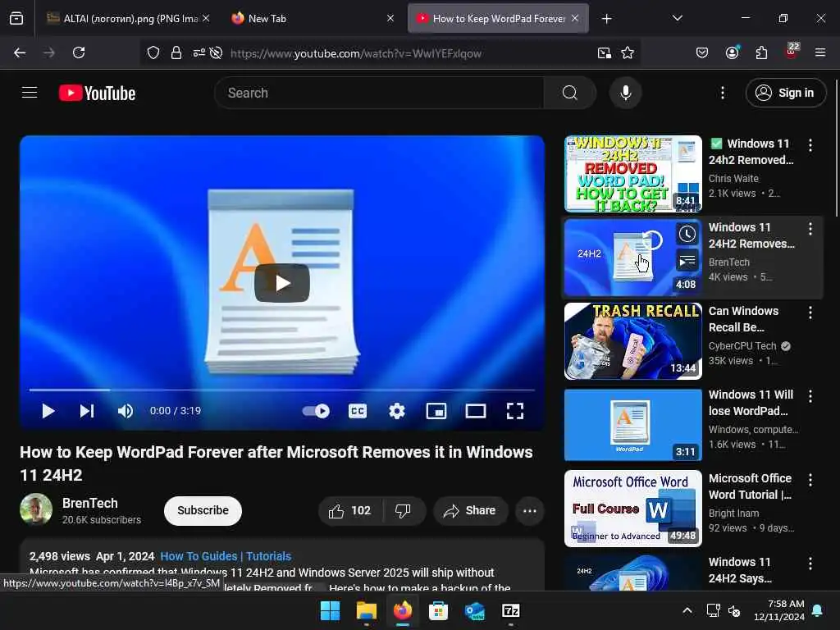The height and width of the screenshot is (630, 840).
Task: Open YouTube settings three-dot menu
Action: [x=722, y=93]
